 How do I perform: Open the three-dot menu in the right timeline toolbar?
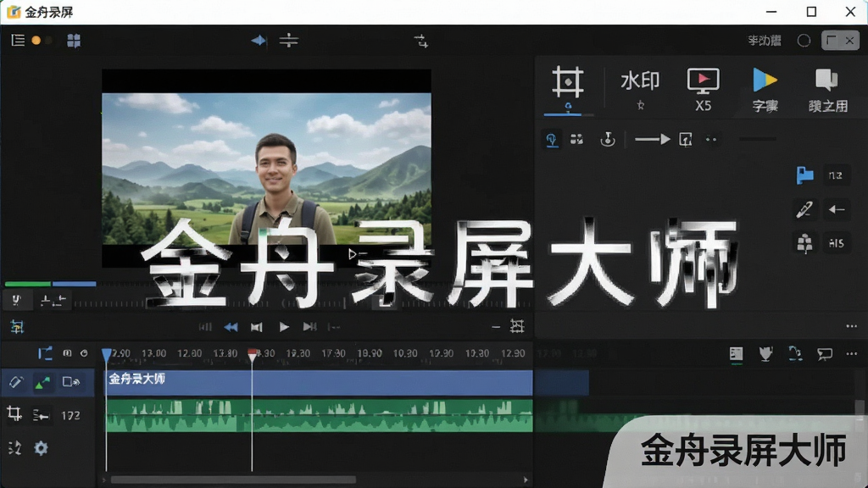851,353
